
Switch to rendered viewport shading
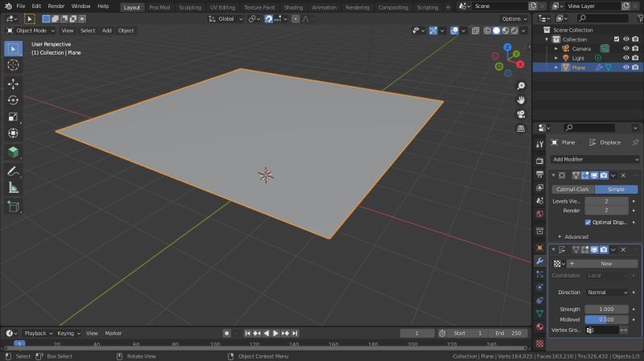click(514, 31)
